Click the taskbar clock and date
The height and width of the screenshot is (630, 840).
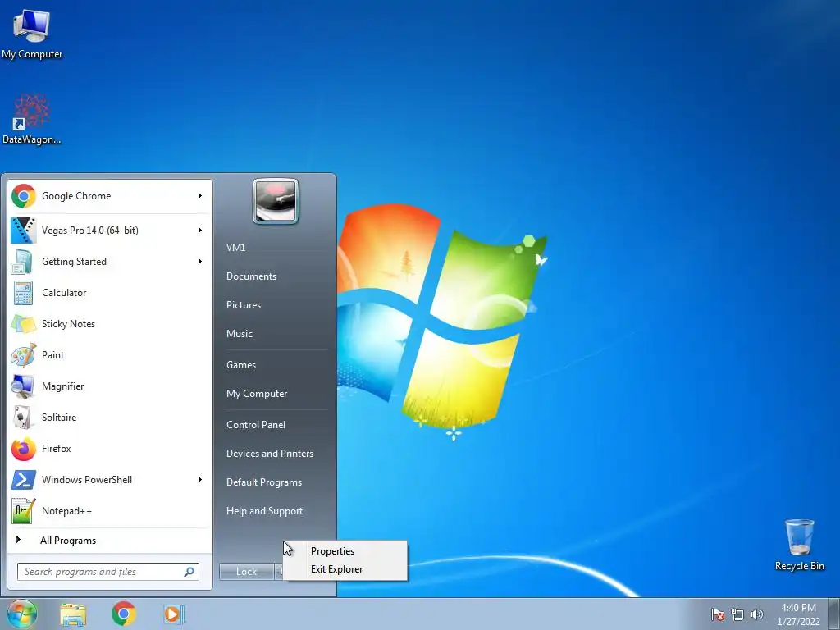point(798,614)
